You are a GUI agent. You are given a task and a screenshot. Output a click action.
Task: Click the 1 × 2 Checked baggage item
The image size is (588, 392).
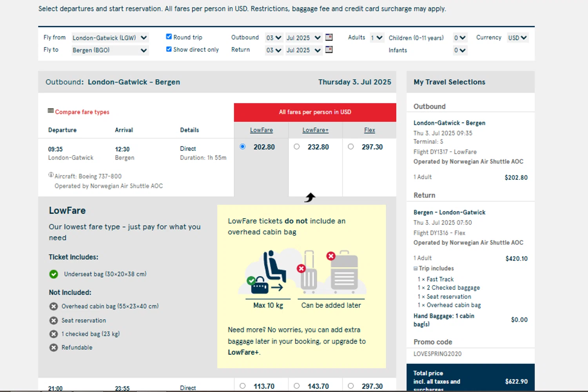pos(448,288)
